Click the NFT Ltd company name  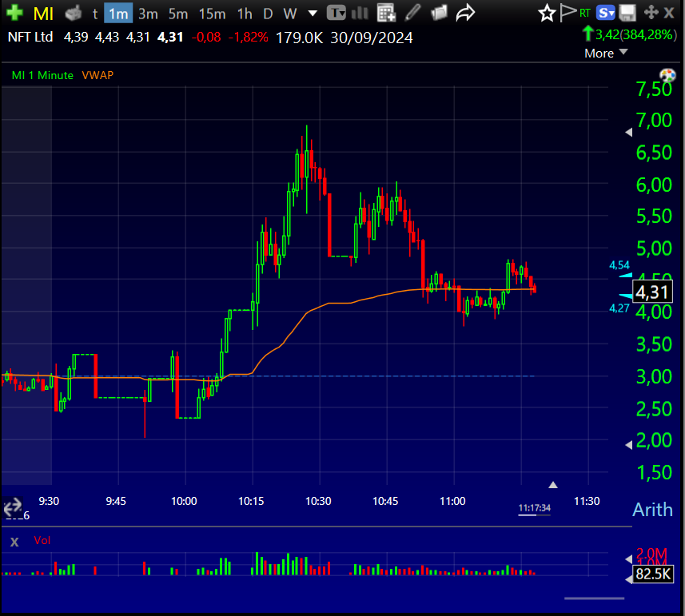[30, 37]
